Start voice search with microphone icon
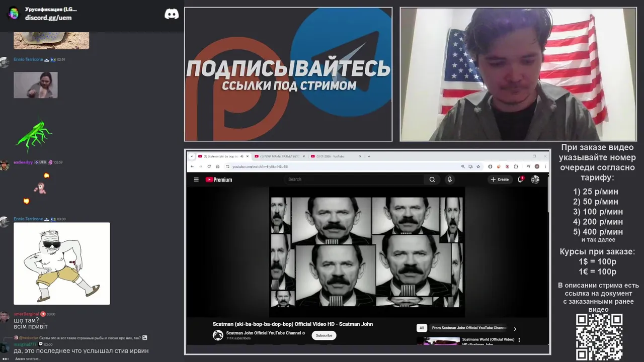This screenshot has width=644, height=362. point(450,179)
